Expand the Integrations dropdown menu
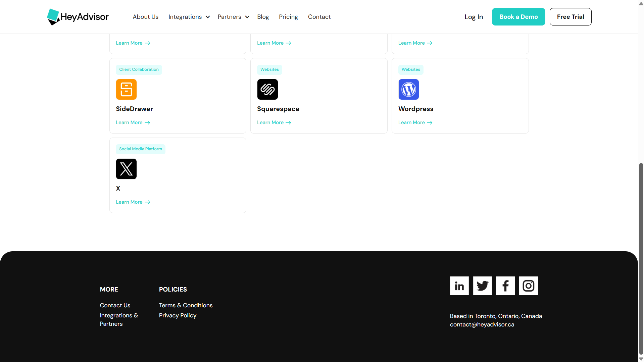 pos(189,17)
